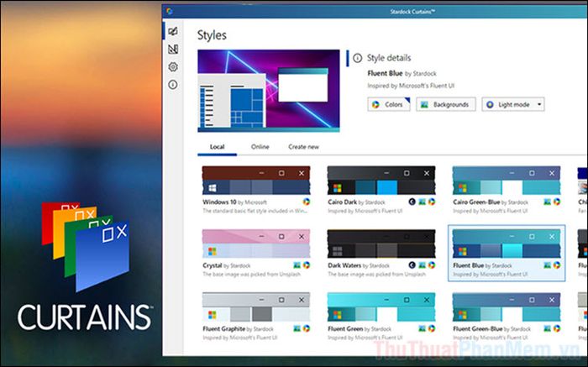Image resolution: width=588 pixels, height=367 pixels.
Task: Click 'The standard basic flat style' description under Windows 10
Action: pos(255,211)
